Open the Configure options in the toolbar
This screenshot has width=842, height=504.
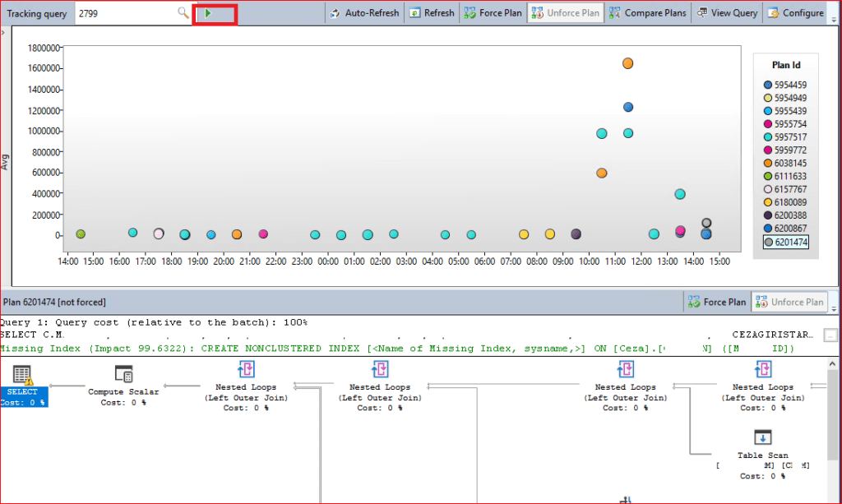(795, 13)
